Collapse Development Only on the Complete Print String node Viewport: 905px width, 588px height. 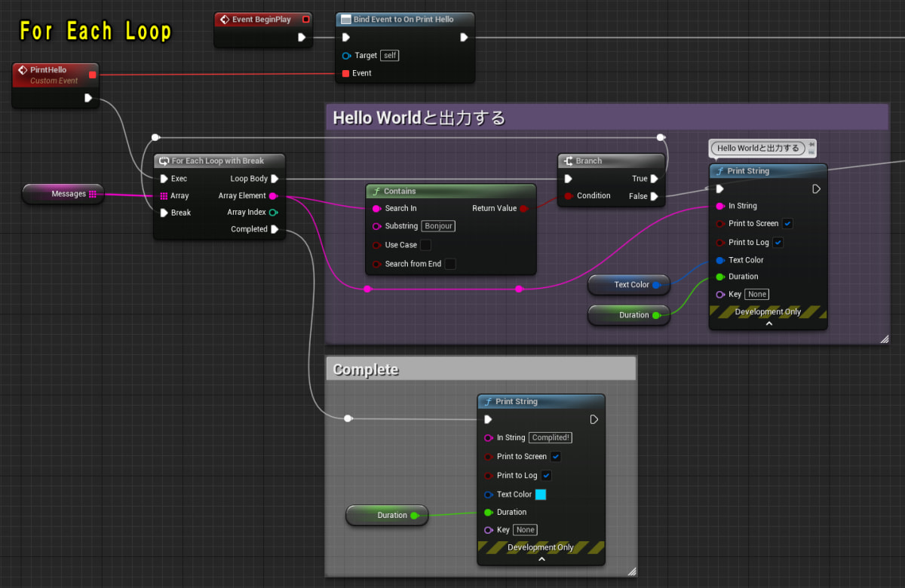click(541, 559)
